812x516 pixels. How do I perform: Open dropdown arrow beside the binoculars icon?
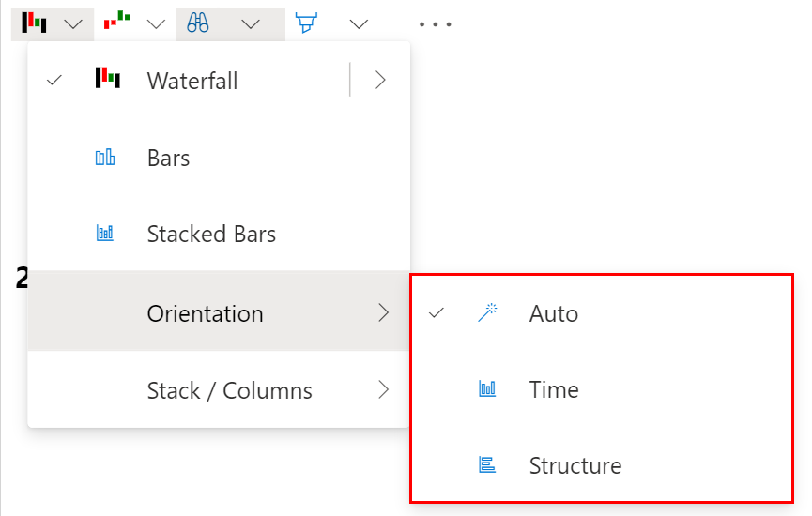(x=251, y=24)
